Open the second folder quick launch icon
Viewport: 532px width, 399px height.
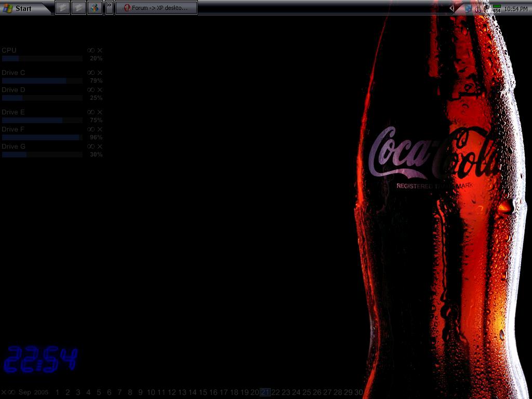click(x=78, y=8)
